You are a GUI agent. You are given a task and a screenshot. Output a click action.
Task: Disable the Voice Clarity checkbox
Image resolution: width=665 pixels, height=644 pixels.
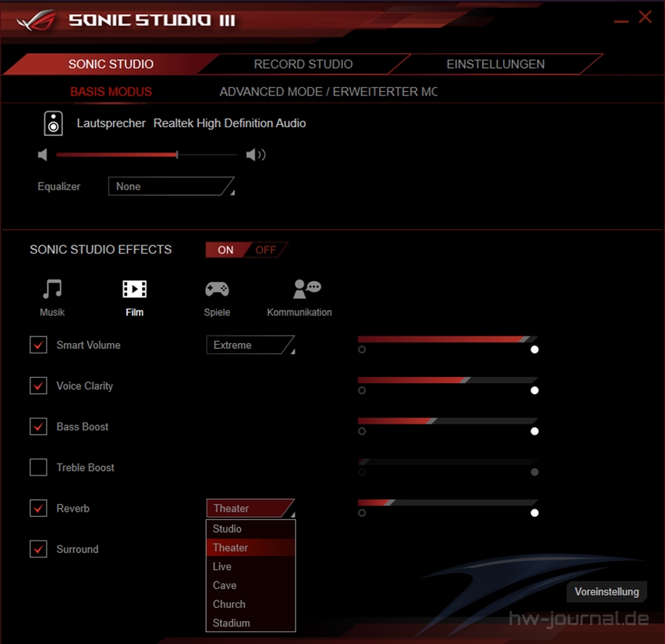click(38, 385)
